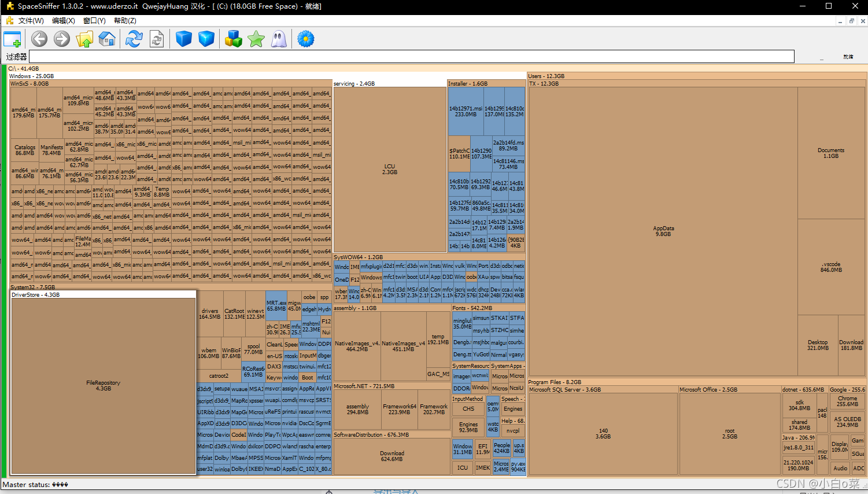Toggle file classes colored cubes icon
The height and width of the screenshot is (494, 868).
click(234, 39)
